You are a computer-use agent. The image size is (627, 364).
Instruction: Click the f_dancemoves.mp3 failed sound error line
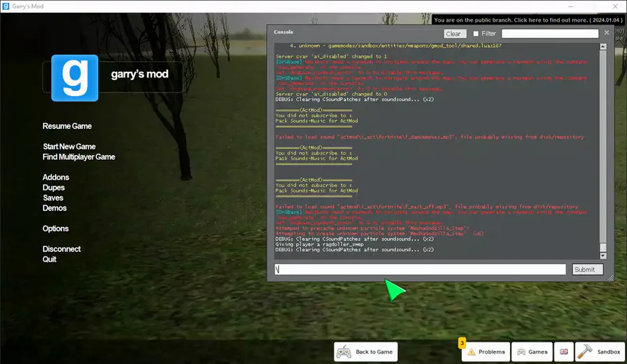(x=429, y=137)
